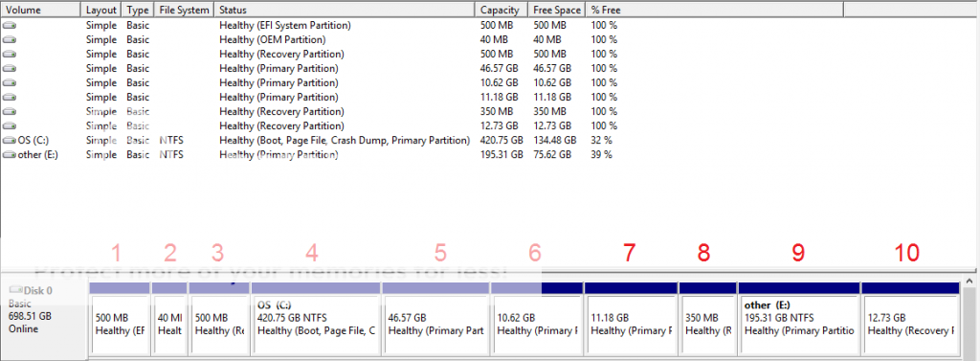Click the '39 %' free cell

pyautogui.click(x=601, y=155)
